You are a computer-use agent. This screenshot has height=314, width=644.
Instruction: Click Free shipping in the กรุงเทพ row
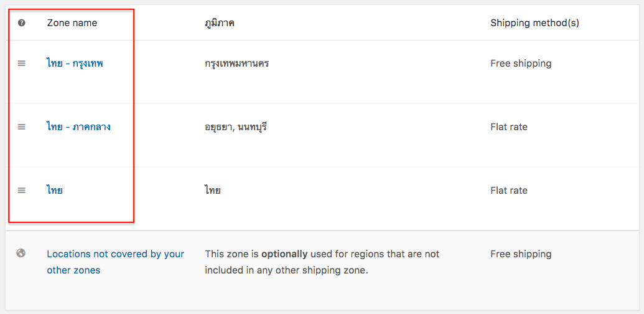(521, 64)
